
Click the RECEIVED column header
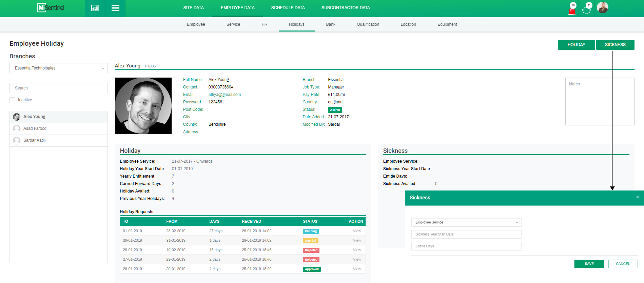click(x=251, y=221)
